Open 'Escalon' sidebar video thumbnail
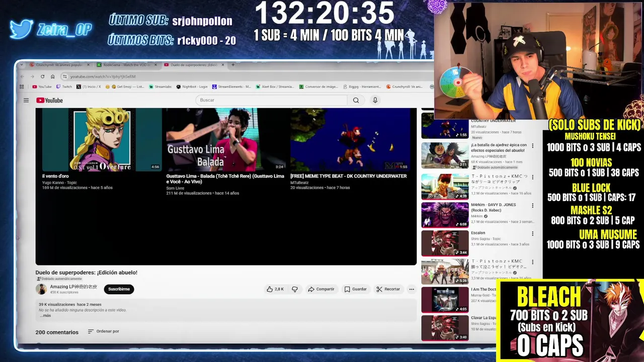The width and height of the screenshot is (644, 362). (x=445, y=243)
